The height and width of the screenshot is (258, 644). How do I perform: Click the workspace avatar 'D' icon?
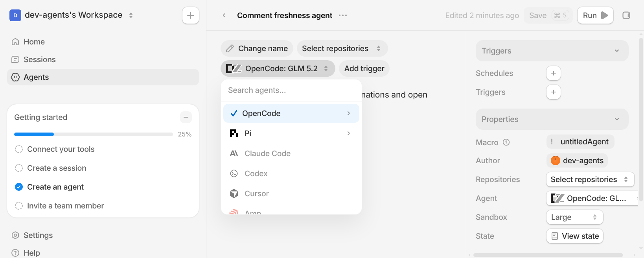pyautogui.click(x=15, y=15)
